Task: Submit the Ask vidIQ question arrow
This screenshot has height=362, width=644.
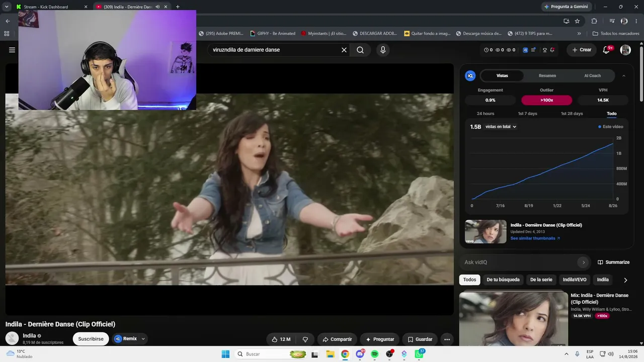Action: [x=583, y=262]
